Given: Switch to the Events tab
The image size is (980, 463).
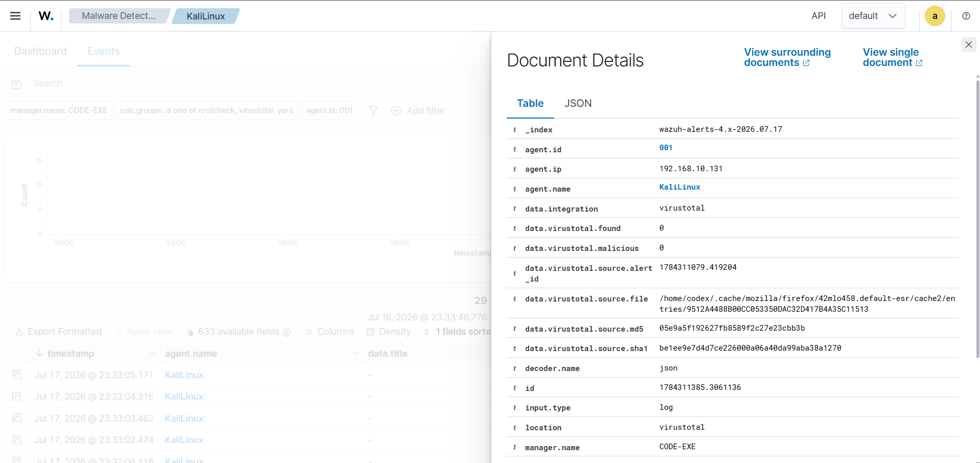Looking at the screenshot, I should point(103,51).
